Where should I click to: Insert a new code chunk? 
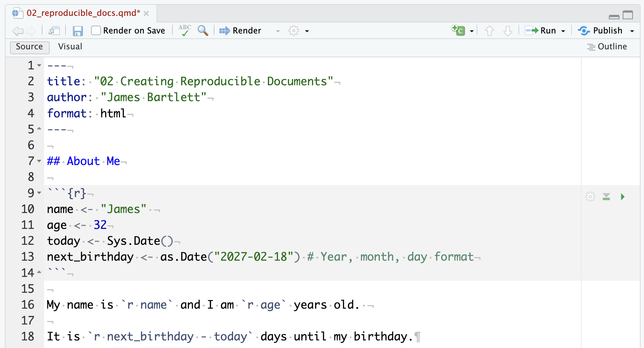[x=459, y=30]
